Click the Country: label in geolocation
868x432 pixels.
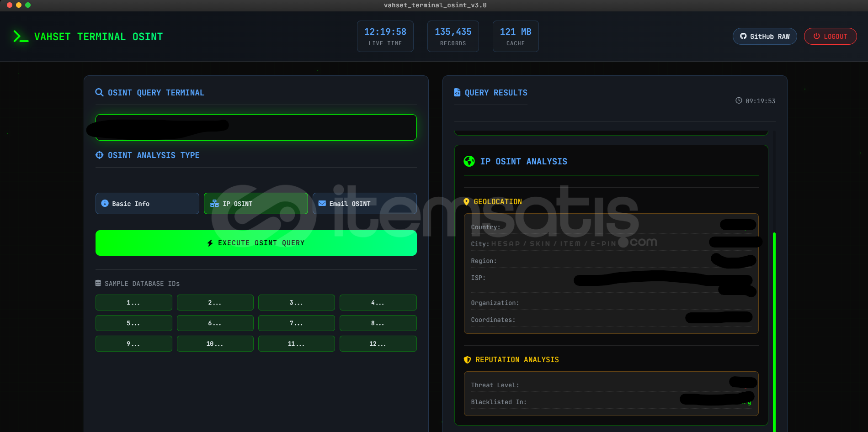tap(485, 227)
